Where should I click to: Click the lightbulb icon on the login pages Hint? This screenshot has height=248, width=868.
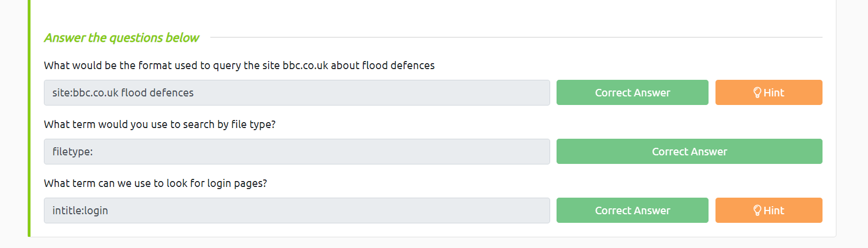coord(757,211)
